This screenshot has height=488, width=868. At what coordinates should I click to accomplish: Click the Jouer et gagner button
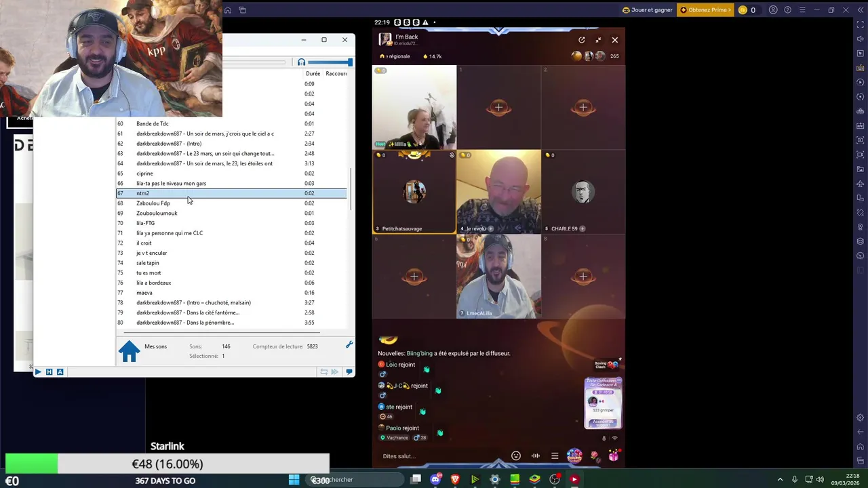coord(649,10)
